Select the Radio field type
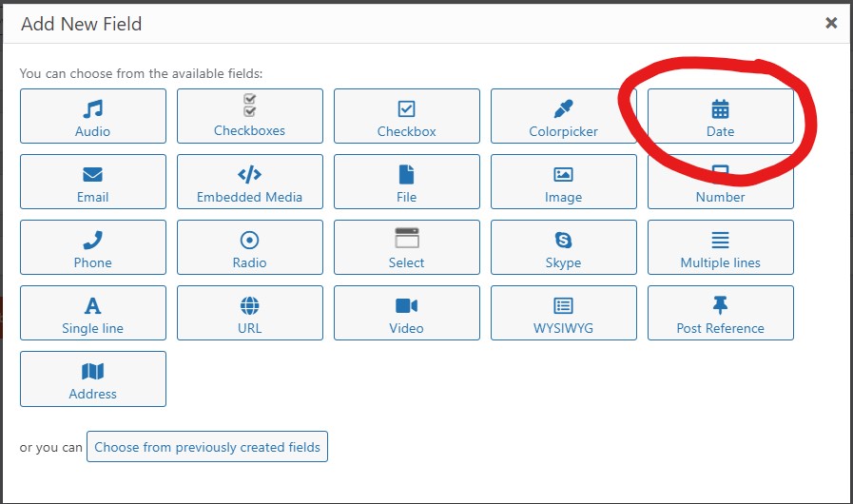853x504 pixels. (249, 248)
